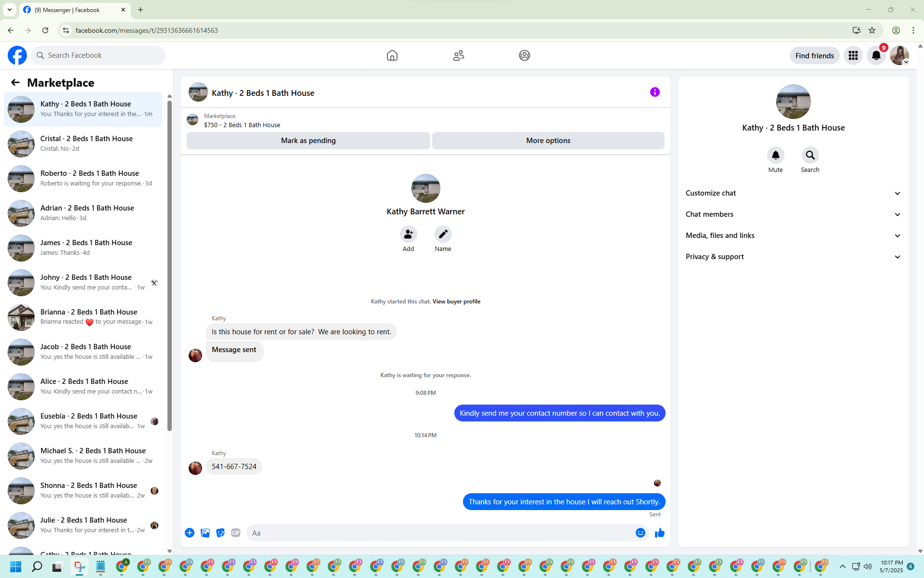Open the sticker chooser icon
The image size is (924, 578).
tap(220, 533)
